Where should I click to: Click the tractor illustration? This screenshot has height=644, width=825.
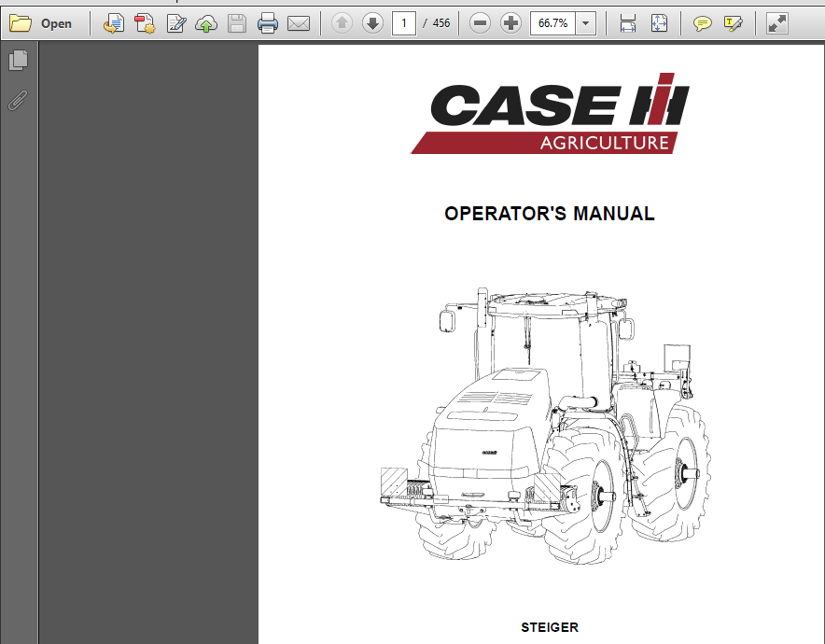546,427
